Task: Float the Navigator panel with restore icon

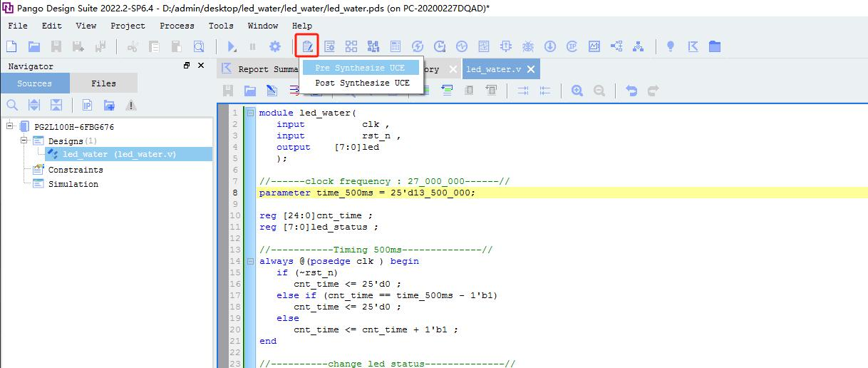Action: (187, 66)
